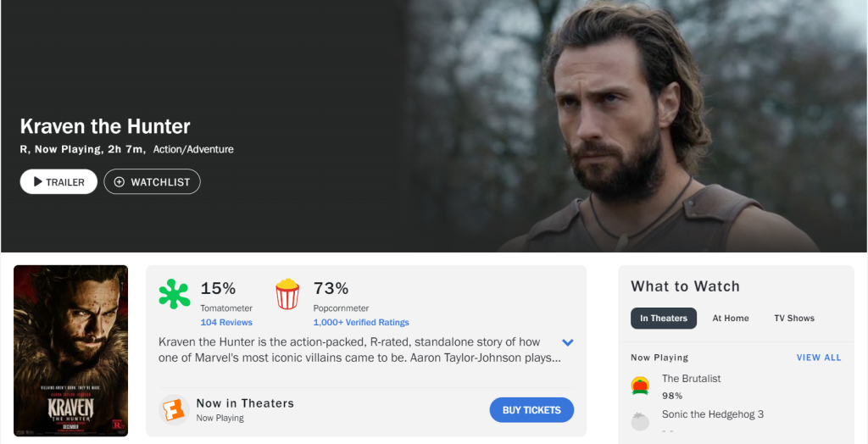The image size is (868, 444).
Task: Click the green splat Tomatometer icon
Action: pyautogui.click(x=174, y=294)
